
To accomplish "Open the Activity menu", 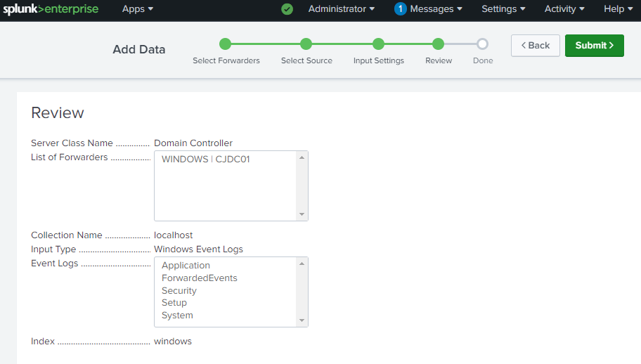I will (x=564, y=9).
